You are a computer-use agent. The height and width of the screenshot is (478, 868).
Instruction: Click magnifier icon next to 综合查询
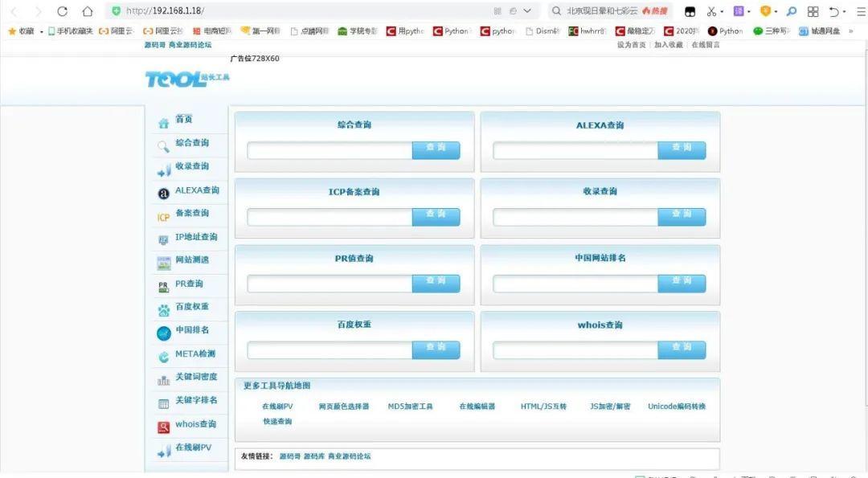tap(163, 146)
